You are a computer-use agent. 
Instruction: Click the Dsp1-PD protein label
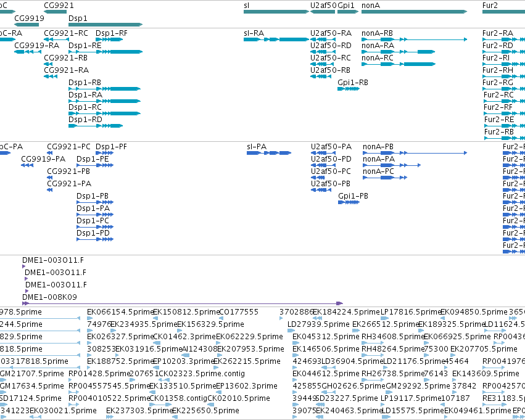point(93,233)
